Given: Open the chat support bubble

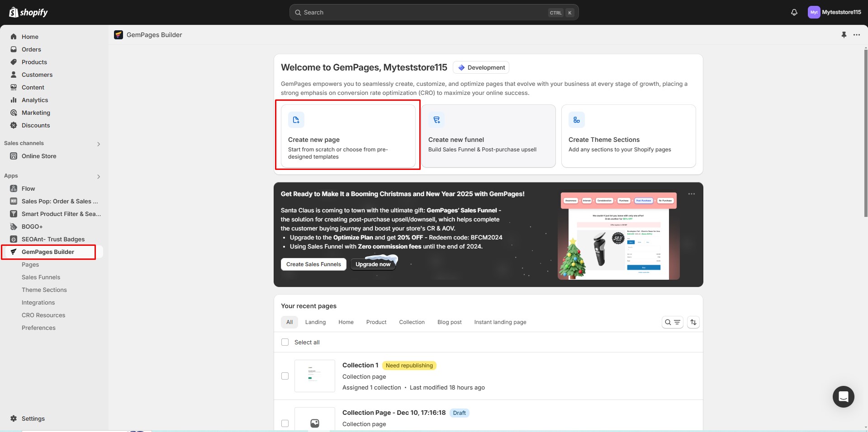Looking at the screenshot, I should click(843, 396).
